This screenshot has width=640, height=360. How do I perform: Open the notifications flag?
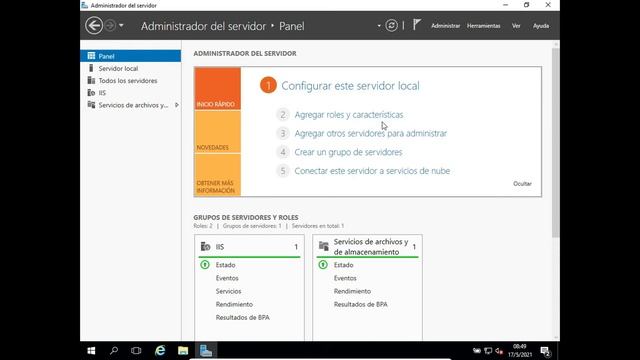pos(416,25)
